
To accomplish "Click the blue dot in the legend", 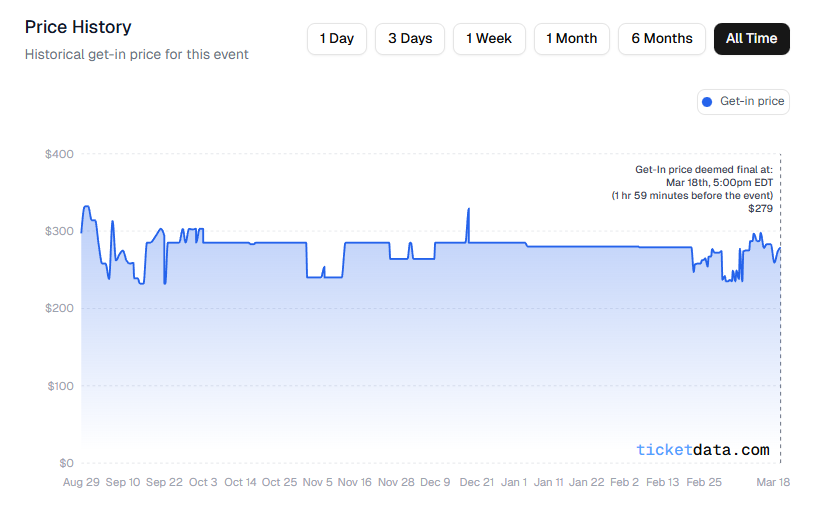I will [708, 102].
